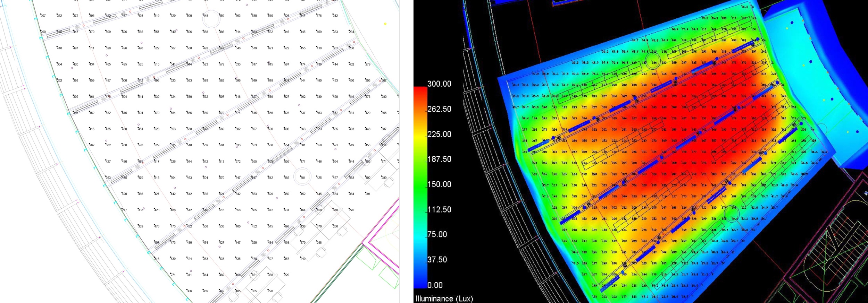
Task: Pick the red top of the legend color bar
Action: [x=420, y=91]
